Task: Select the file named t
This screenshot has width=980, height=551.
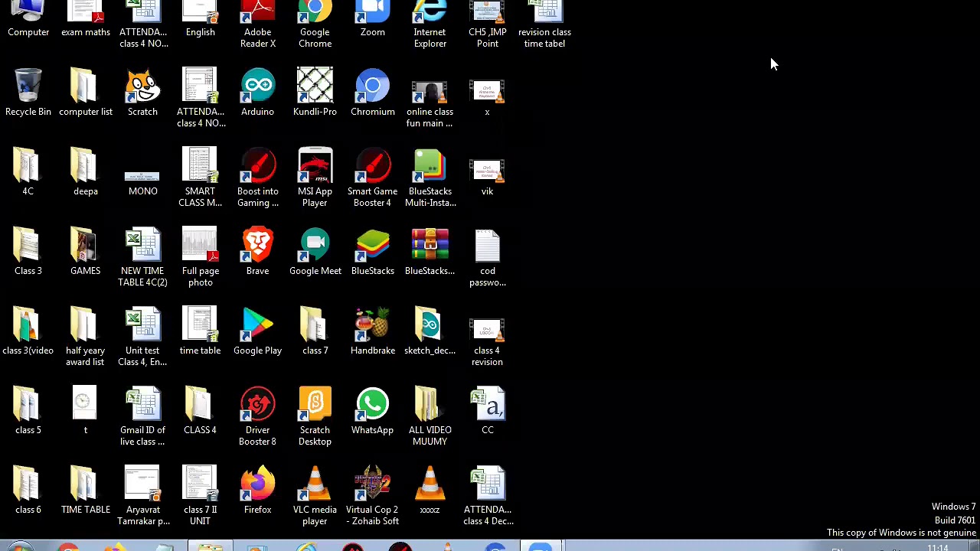Action: pyautogui.click(x=85, y=411)
